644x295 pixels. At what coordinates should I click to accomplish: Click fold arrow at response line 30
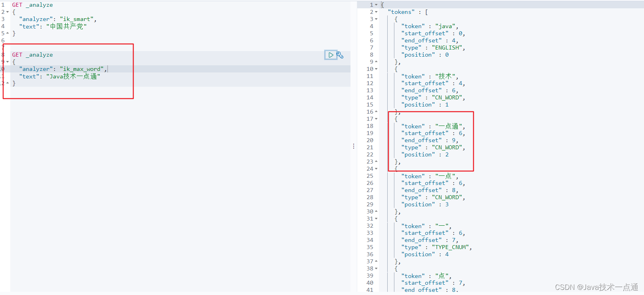click(x=376, y=211)
